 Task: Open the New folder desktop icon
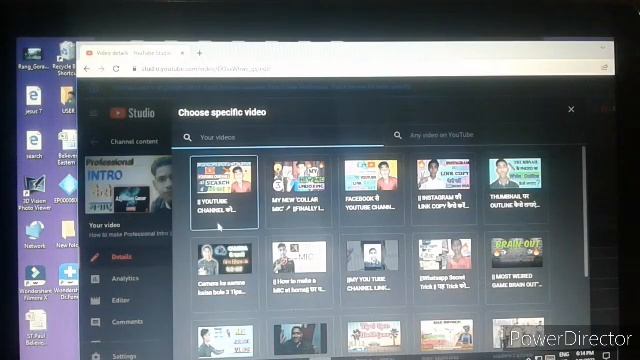(x=67, y=234)
